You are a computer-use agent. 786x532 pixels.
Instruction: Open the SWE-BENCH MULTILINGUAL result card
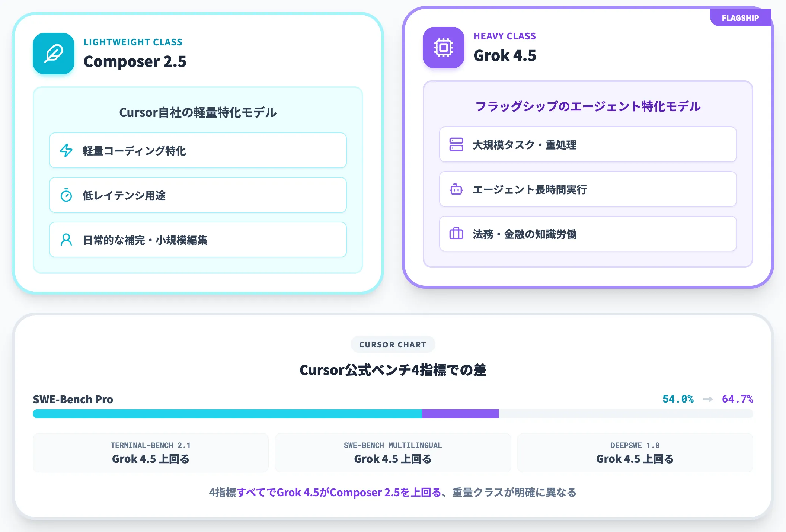click(393, 453)
